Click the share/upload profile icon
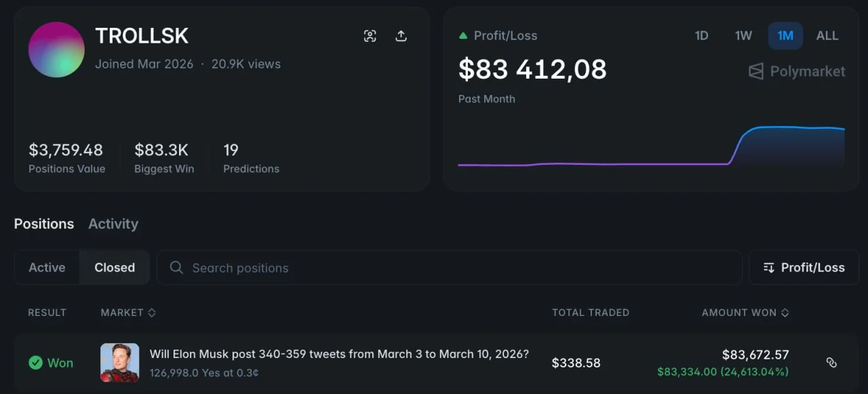Image resolution: width=868 pixels, height=394 pixels. click(401, 36)
